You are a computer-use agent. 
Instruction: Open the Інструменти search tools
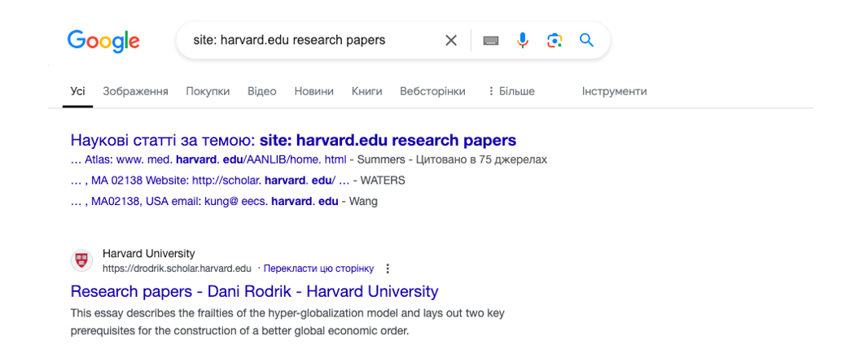point(614,91)
